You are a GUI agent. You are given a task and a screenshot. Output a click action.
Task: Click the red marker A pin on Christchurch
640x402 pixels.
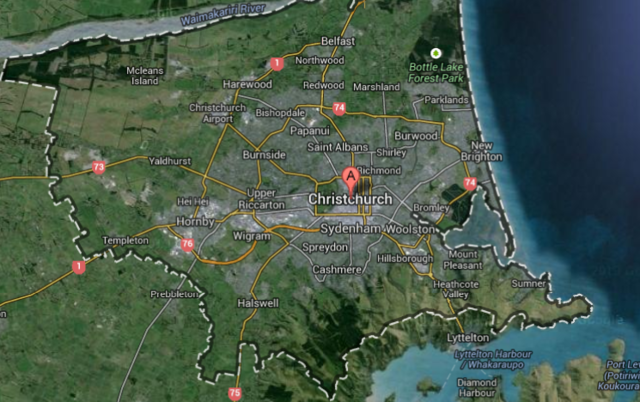click(351, 182)
